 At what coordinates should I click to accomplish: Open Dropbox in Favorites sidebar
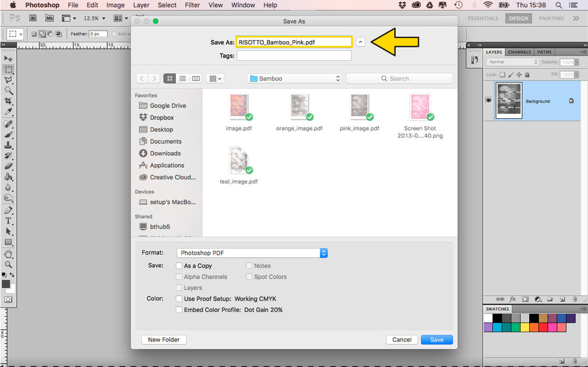click(x=161, y=118)
